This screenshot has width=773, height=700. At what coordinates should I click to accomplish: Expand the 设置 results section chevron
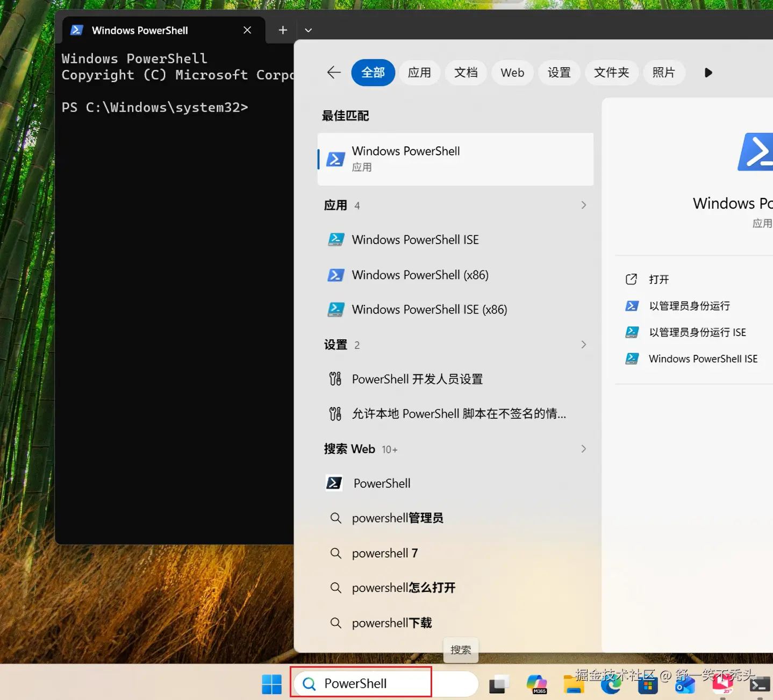584,345
